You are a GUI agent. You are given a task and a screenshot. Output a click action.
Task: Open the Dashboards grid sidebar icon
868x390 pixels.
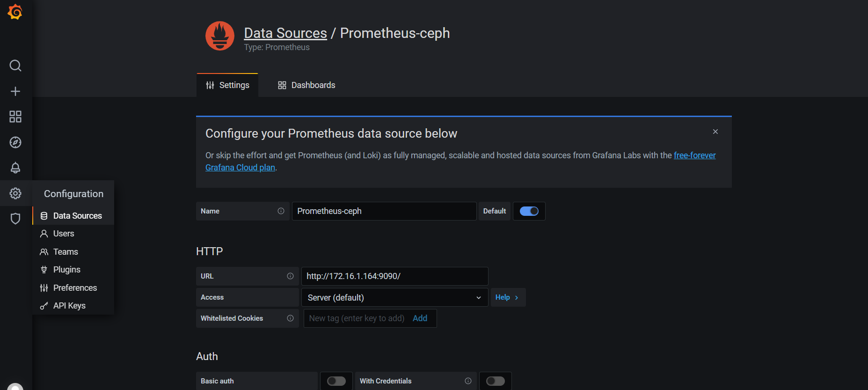[x=15, y=117]
